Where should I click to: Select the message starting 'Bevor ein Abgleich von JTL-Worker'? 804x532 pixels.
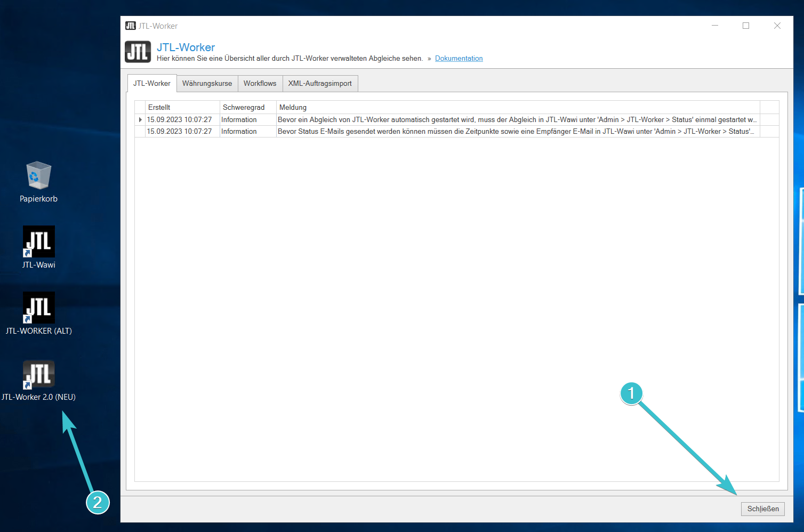click(x=518, y=120)
